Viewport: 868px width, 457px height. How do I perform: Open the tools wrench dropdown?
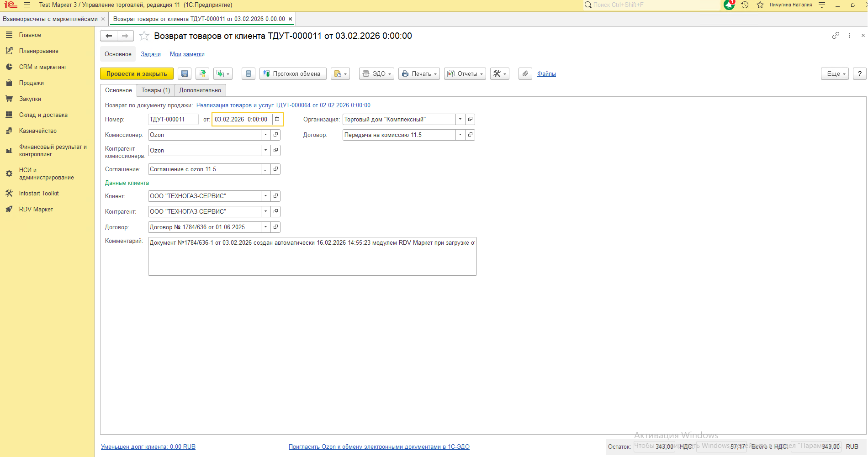pyautogui.click(x=500, y=74)
